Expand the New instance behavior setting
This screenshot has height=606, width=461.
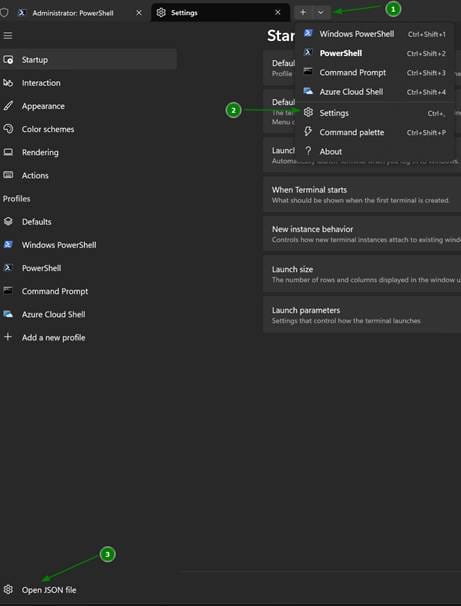(x=362, y=234)
